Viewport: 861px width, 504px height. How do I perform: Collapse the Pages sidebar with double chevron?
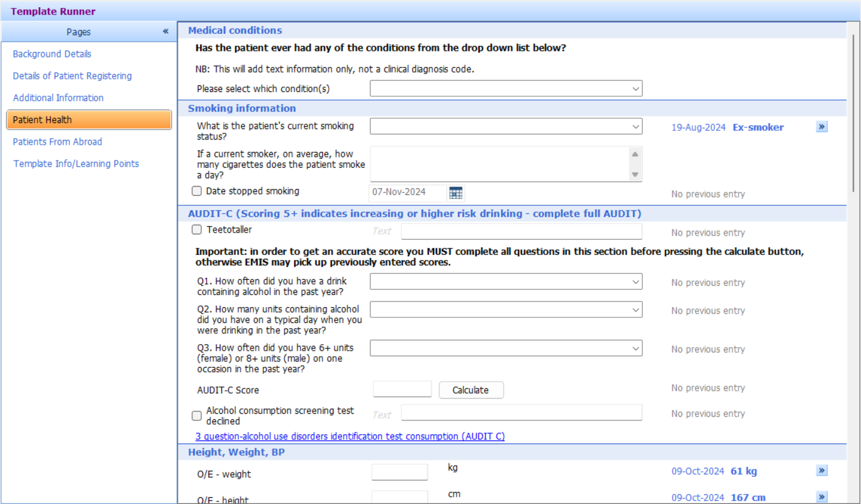tap(166, 31)
